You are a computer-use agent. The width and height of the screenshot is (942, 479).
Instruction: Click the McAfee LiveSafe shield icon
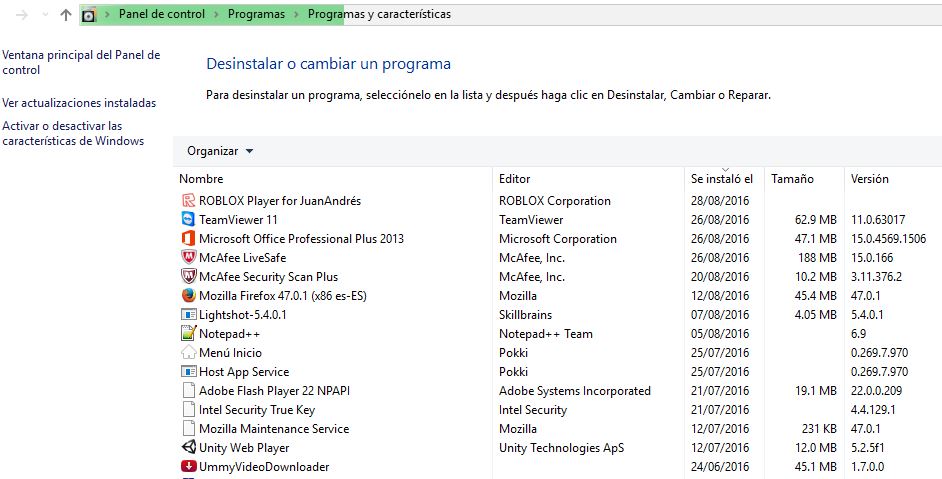pyautogui.click(x=189, y=258)
